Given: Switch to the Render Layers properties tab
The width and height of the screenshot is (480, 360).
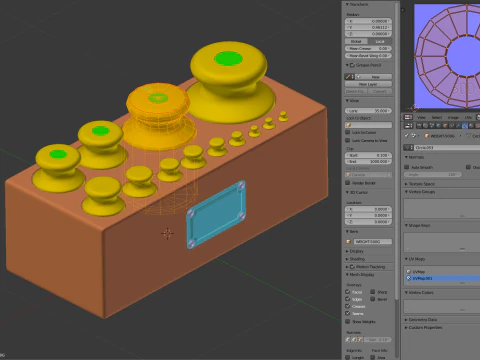Looking at the screenshot, I should (426, 126).
